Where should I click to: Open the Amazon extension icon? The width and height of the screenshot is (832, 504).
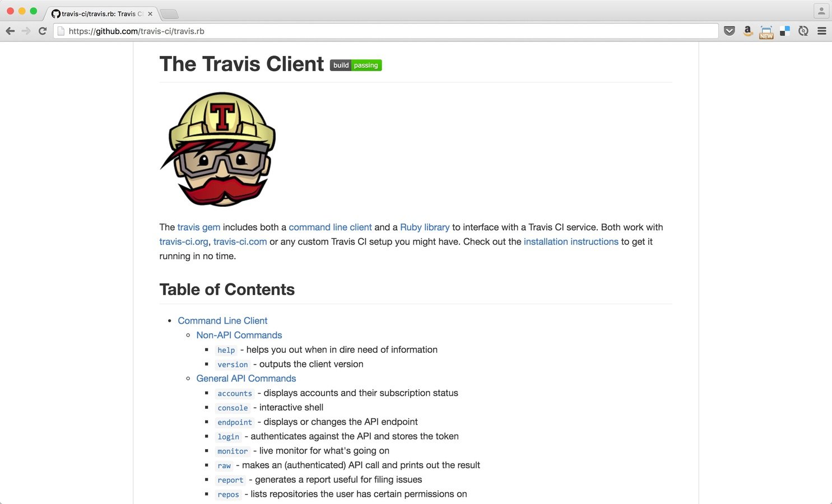(x=747, y=31)
